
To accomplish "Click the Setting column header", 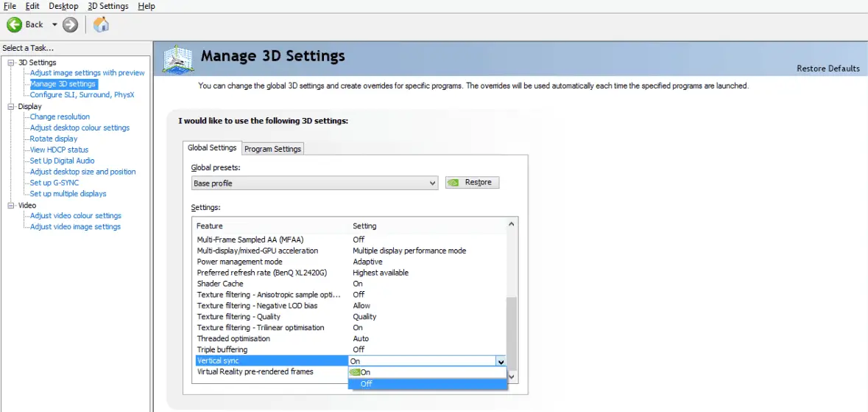I will tap(365, 226).
